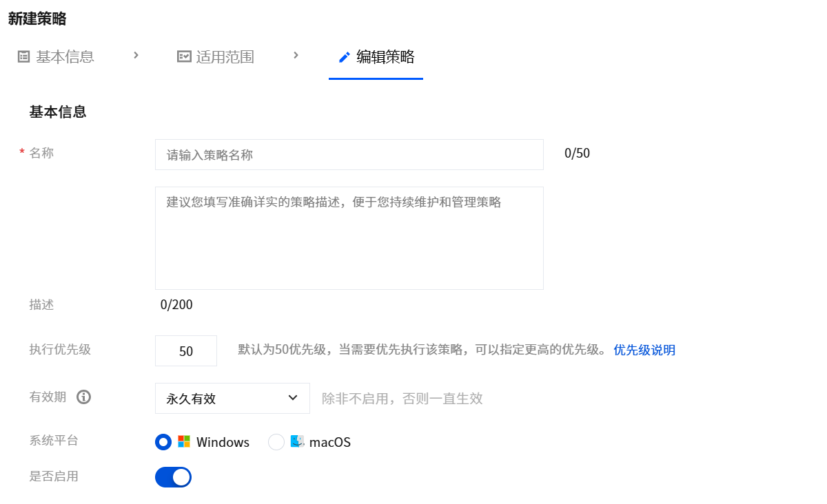Open the 编辑策略 step tab
This screenshot has width=827, height=504.
click(376, 57)
